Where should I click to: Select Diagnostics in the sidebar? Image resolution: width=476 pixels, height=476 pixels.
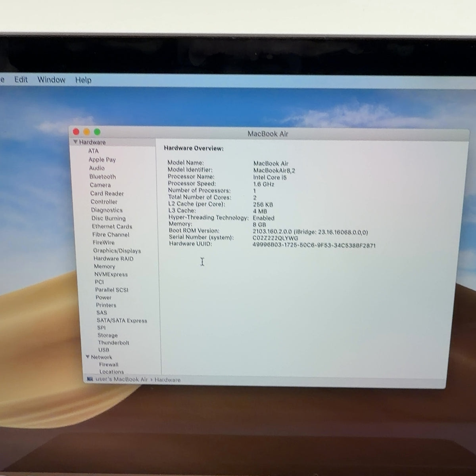click(x=107, y=210)
